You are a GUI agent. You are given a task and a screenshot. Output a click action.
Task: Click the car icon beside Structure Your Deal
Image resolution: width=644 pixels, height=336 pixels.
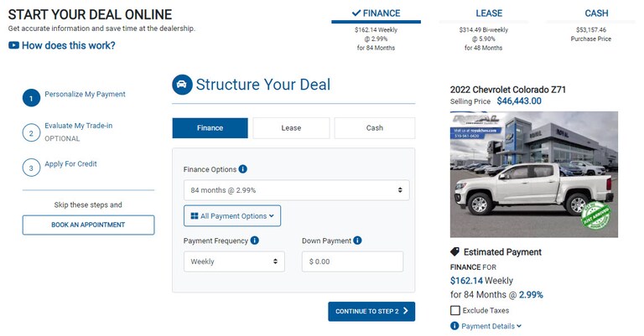pyautogui.click(x=182, y=85)
